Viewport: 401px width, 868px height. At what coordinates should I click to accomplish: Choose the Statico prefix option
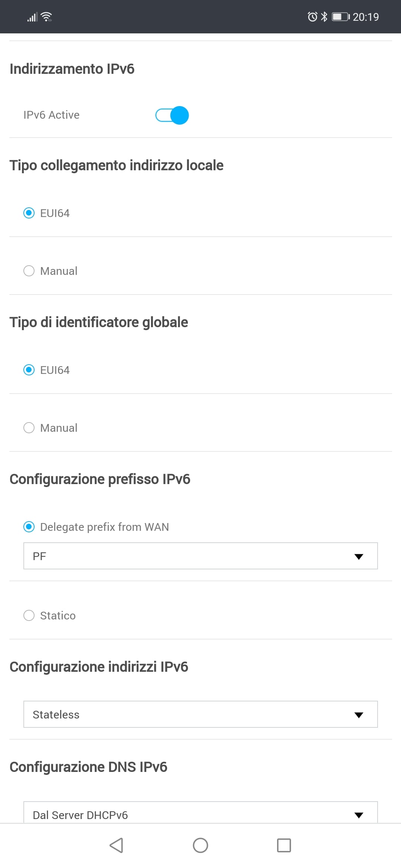(29, 615)
